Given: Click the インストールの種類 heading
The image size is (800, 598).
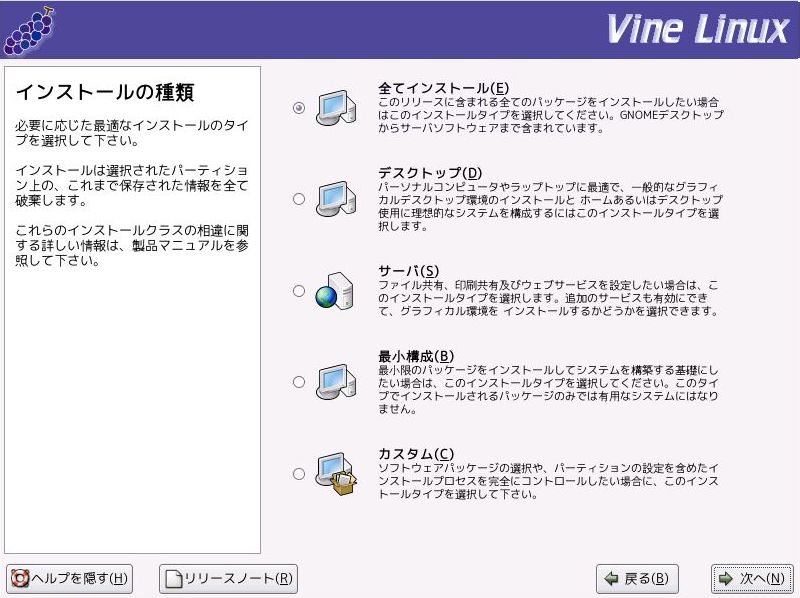Looking at the screenshot, I should [105, 92].
